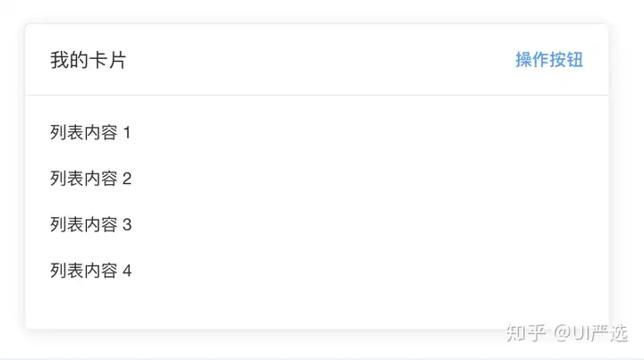The image size is (644, 360).
Task: Select the "列表内容 2" list row
Action: click(90, 179)
